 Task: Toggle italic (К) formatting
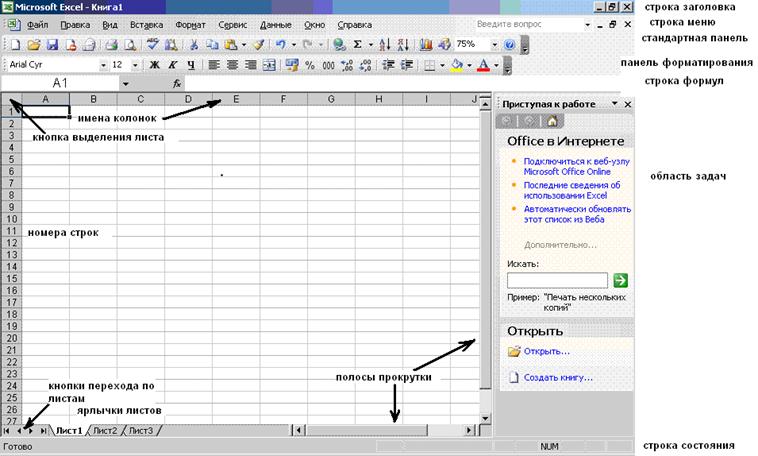[x=173, y=65]
